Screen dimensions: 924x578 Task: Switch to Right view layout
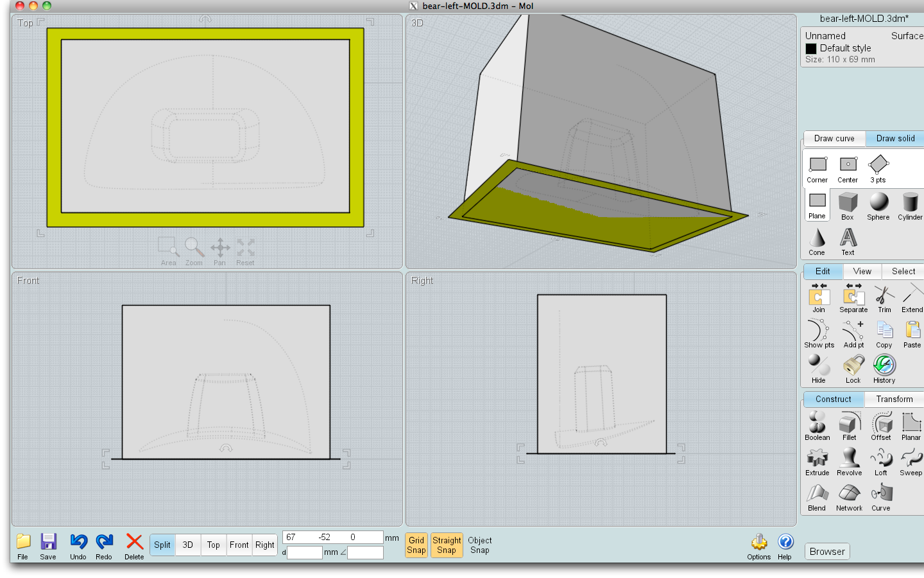[x=265, y=545]
